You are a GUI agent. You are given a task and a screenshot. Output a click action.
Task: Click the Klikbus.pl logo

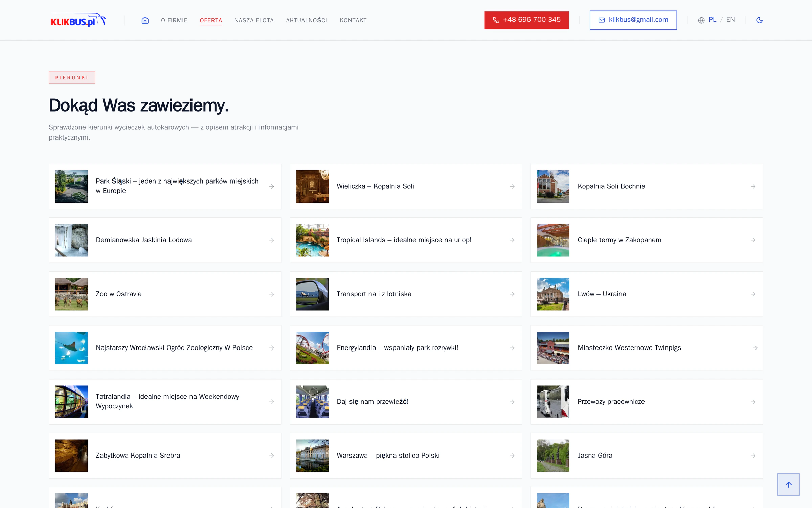pyautogui.click(x=78, y=20)
